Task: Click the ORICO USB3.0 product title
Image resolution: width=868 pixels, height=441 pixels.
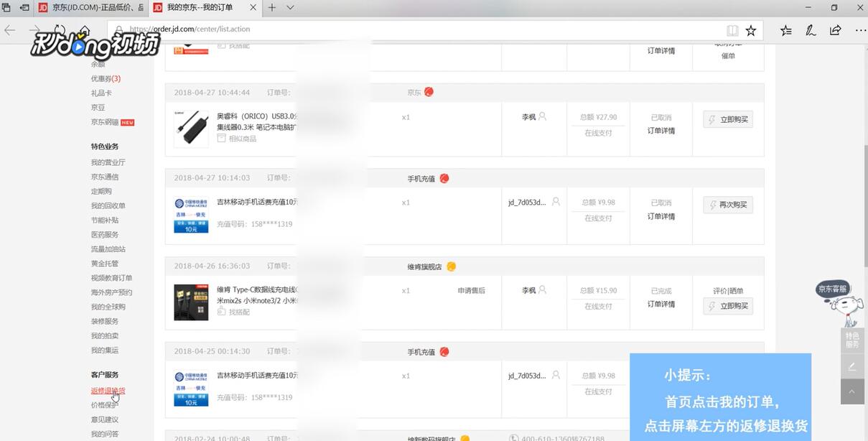Action: point(256,121)
